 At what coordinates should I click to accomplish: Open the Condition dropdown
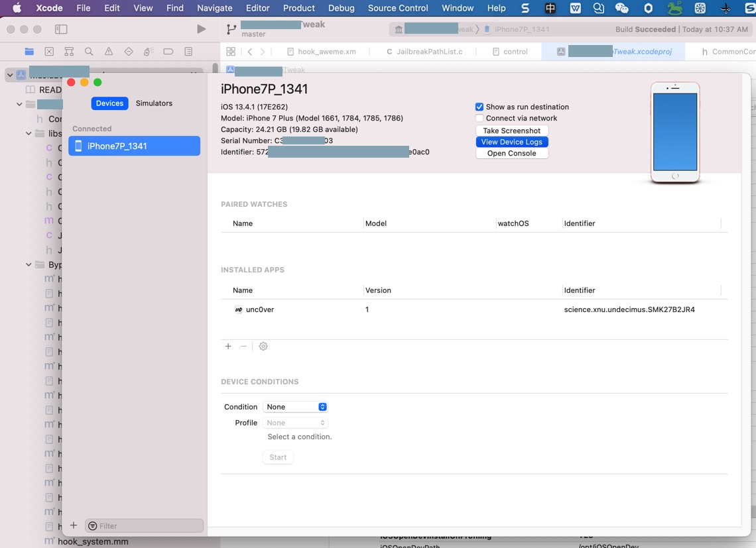tap(295, 407)
